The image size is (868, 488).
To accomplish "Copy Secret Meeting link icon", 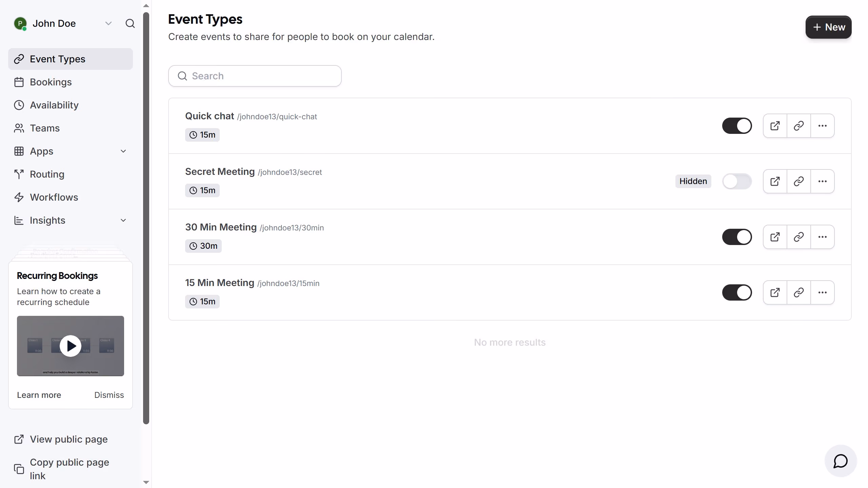I will click(x=799, y=181).
